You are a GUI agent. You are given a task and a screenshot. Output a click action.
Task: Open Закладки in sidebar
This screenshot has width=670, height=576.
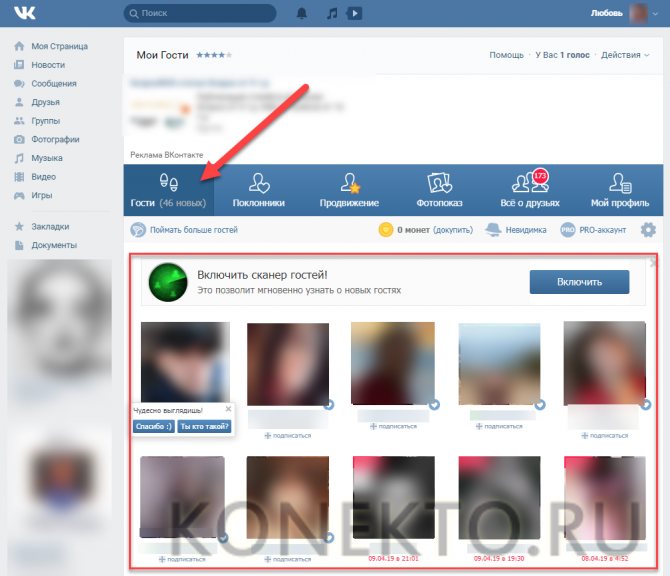tap(50, 226)
